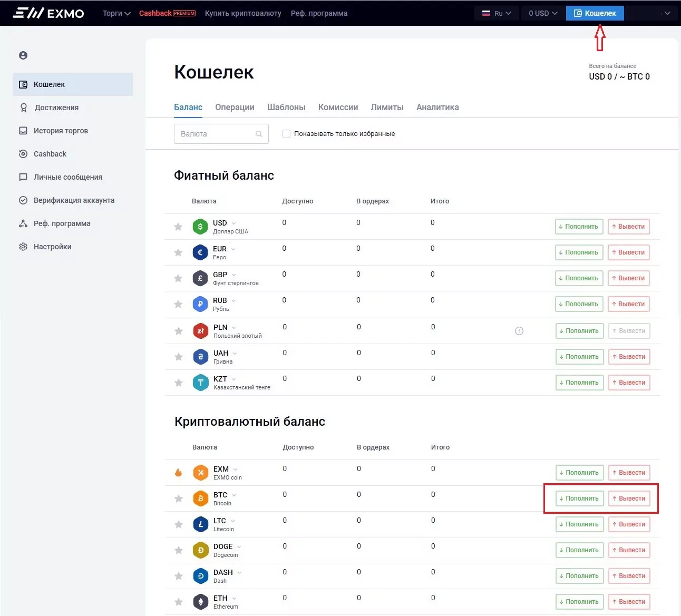Favorite USD with its star

pyautogui.click(x=178, y=227)
